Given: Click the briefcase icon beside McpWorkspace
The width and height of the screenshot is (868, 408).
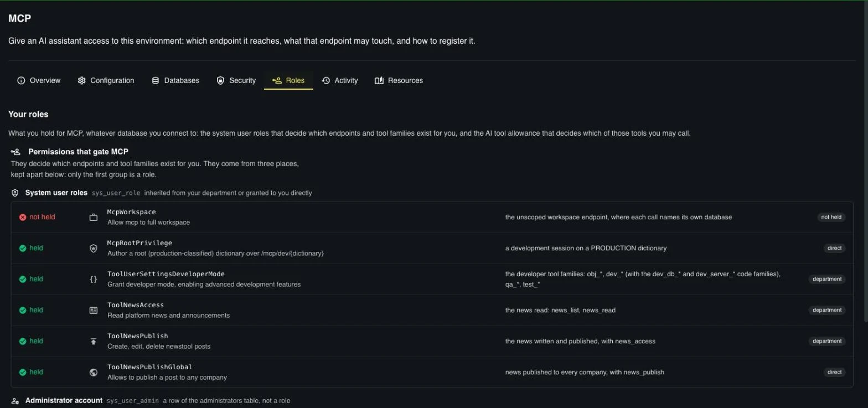Looking at the screenshot, I should (94, 218).
